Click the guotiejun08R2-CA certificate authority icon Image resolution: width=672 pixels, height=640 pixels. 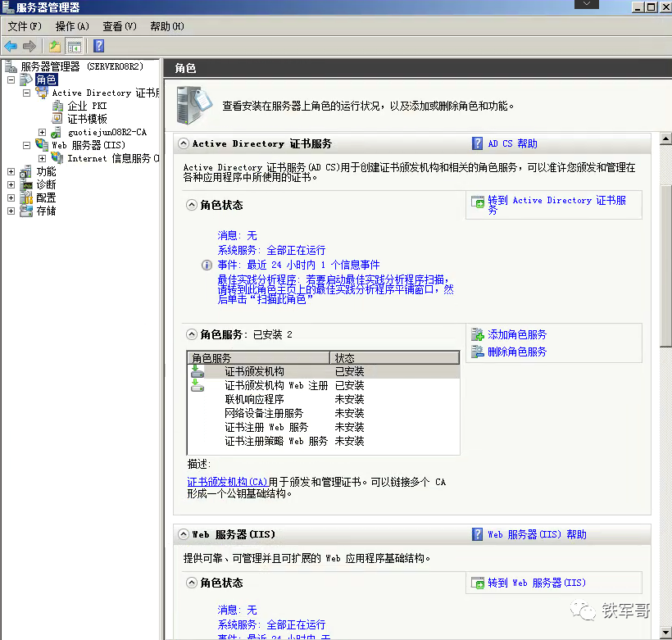click(57, 133)
